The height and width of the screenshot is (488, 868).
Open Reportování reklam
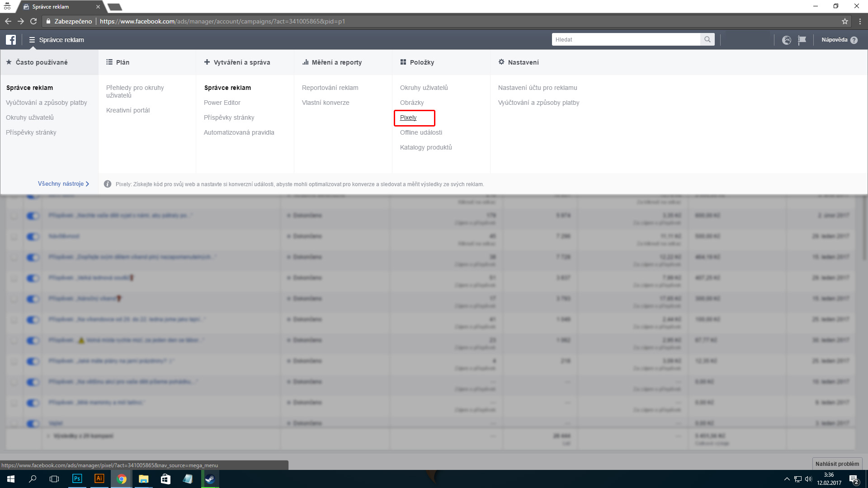click(330, 88)
